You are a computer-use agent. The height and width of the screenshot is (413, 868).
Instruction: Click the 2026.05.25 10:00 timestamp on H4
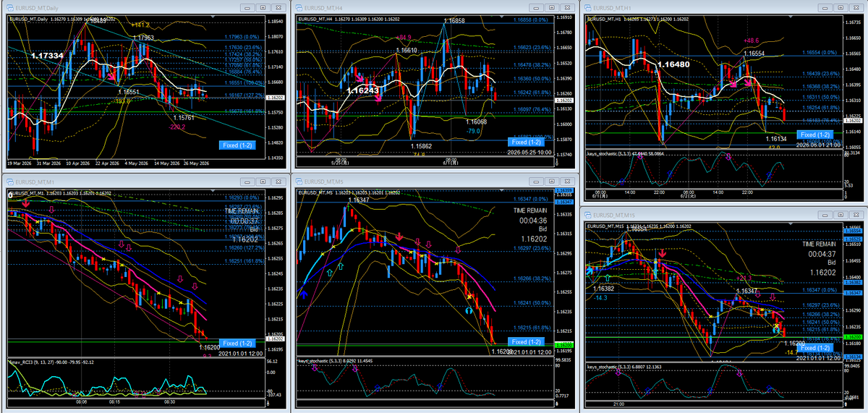tap(529, 152)
